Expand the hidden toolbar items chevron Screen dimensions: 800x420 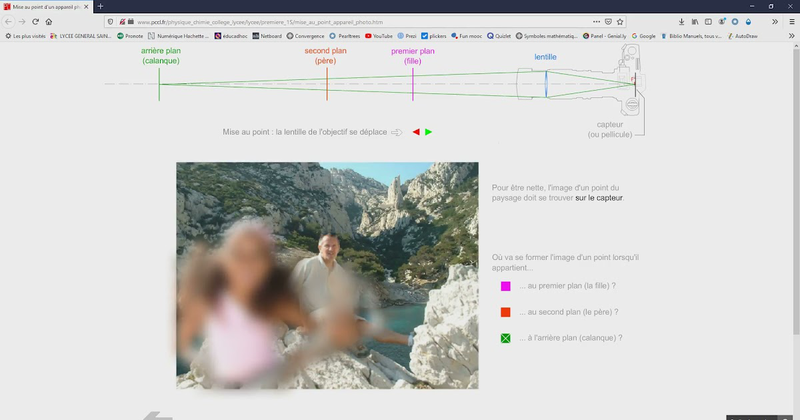[775, 22]
